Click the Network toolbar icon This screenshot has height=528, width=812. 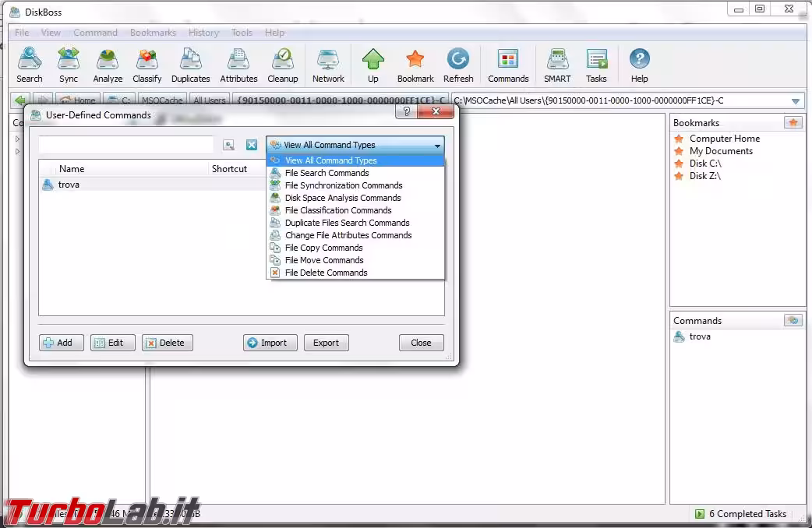click(x=328, y=65)
